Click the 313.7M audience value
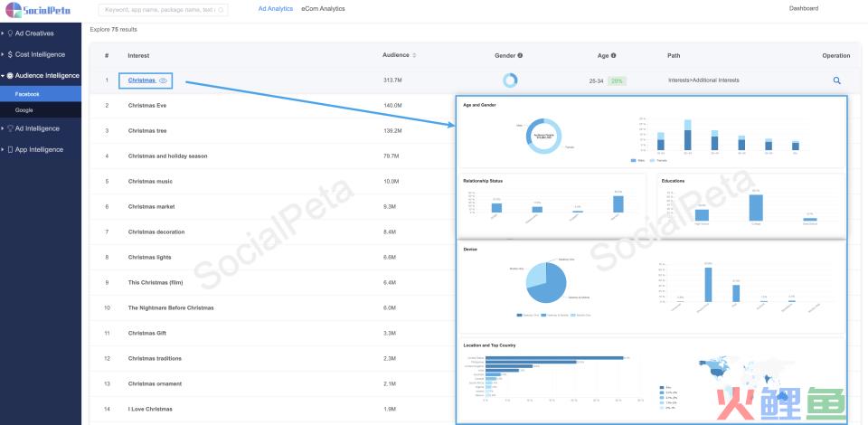Viewport: 868px width, 425px height. pyautogui.click(x=392, y=80)
